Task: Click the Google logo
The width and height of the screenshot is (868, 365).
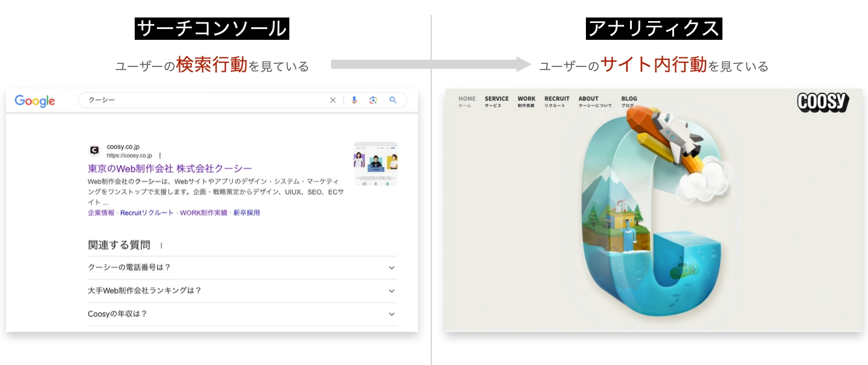Action: [x=34, y=101]
